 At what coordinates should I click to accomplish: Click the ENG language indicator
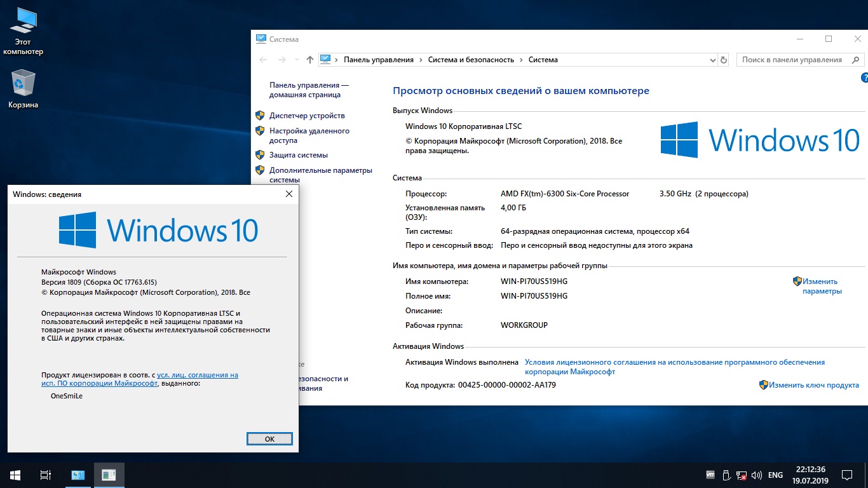(x=775, y=475)
